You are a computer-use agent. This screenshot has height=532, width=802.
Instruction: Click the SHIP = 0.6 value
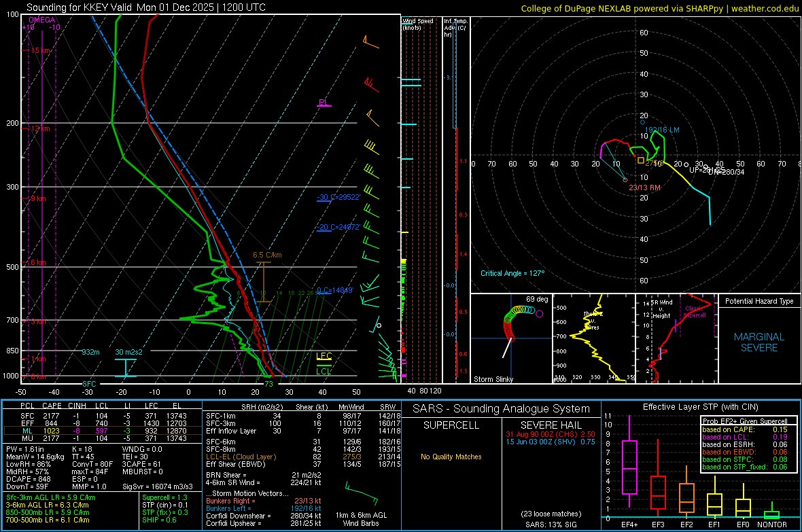click(x=159, y=520)
